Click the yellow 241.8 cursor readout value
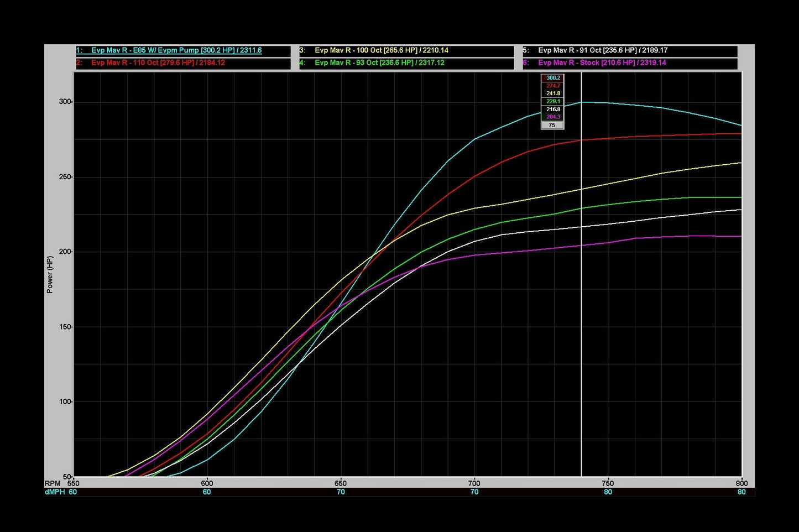Image resolution: width=799 pixels, height=532 pixels. click(x=552, y=93)
